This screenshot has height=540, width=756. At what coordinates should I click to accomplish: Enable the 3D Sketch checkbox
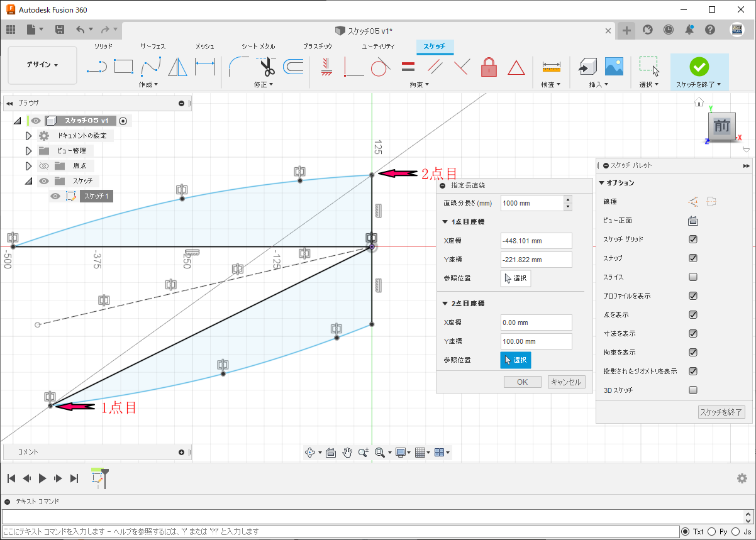pos(693,390)
